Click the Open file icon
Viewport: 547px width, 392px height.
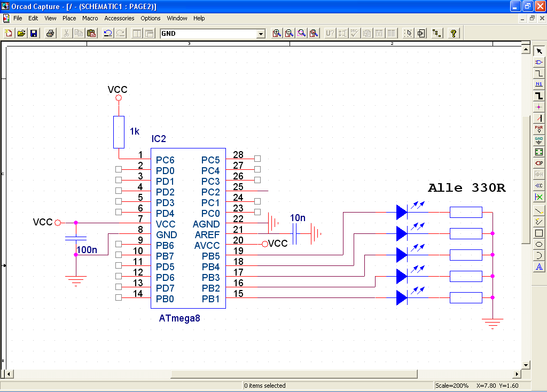pos(21,34)
